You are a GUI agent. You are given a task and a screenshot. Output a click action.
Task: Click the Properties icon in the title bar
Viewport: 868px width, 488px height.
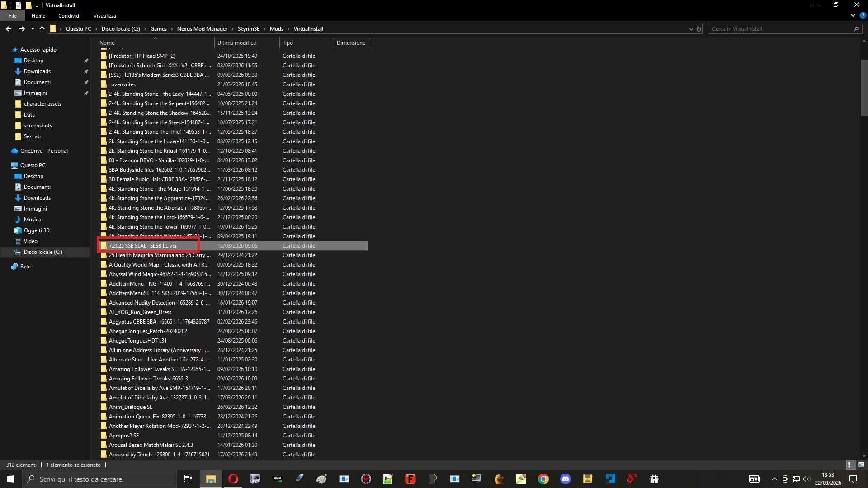(19, 5)
